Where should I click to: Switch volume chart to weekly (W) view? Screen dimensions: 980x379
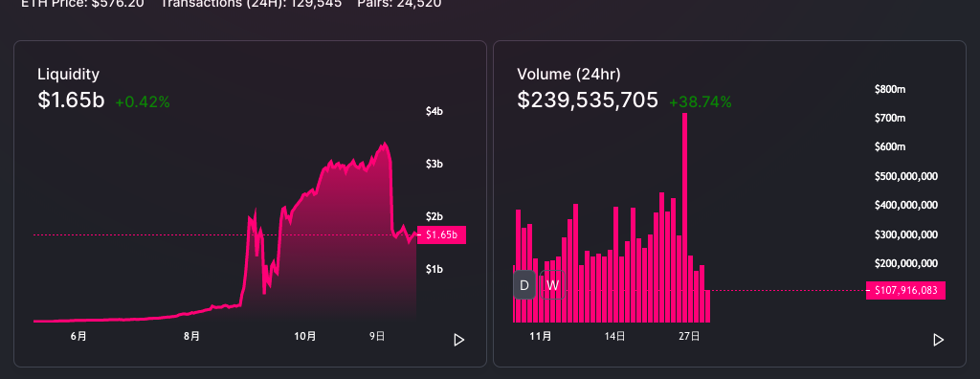tap(552, 285)
